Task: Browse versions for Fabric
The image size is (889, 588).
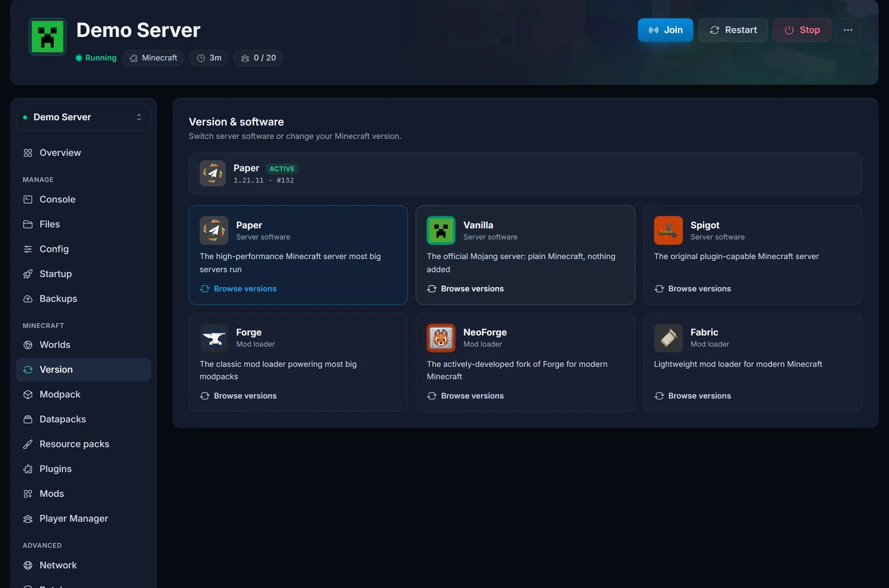Action: tap(693, 396)
